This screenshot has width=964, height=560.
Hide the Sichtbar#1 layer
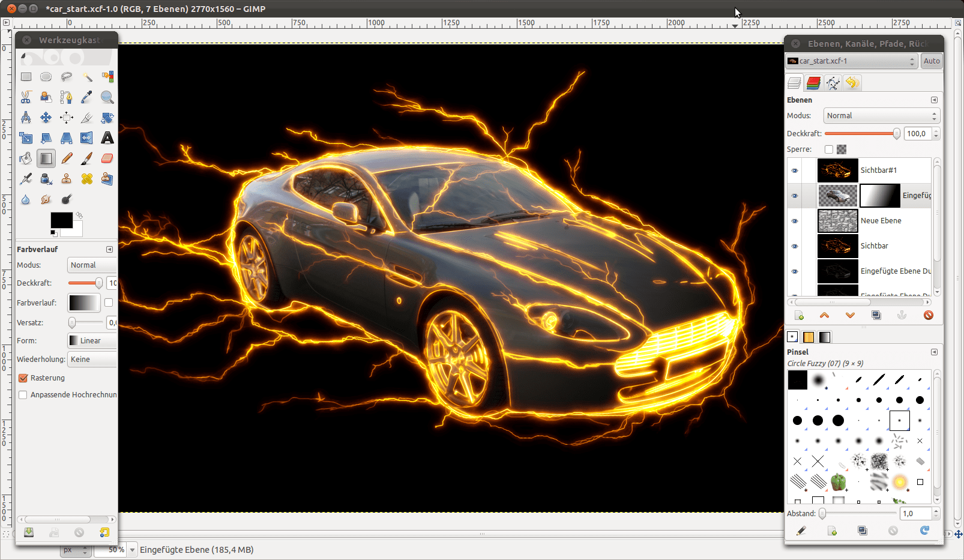pos(794,170)
